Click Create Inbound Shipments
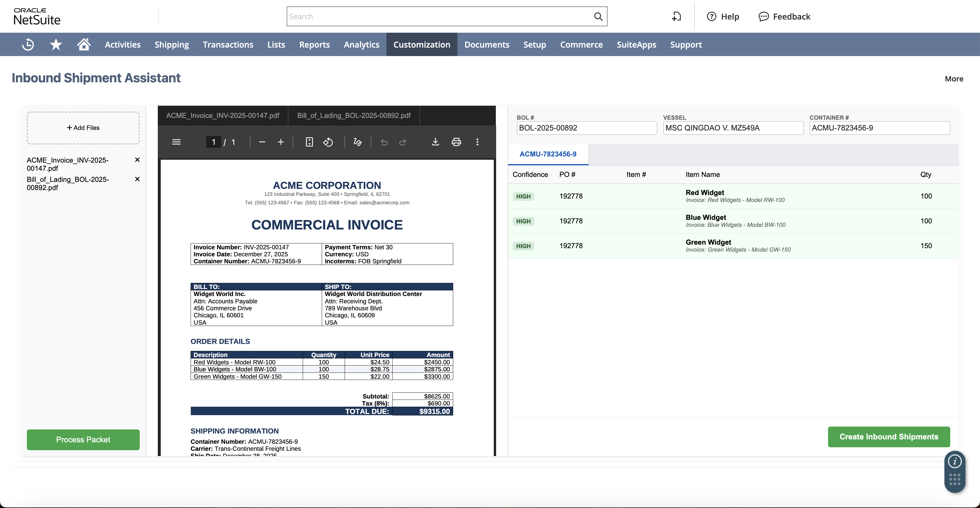980x508 pixels. tap(889, 436)
